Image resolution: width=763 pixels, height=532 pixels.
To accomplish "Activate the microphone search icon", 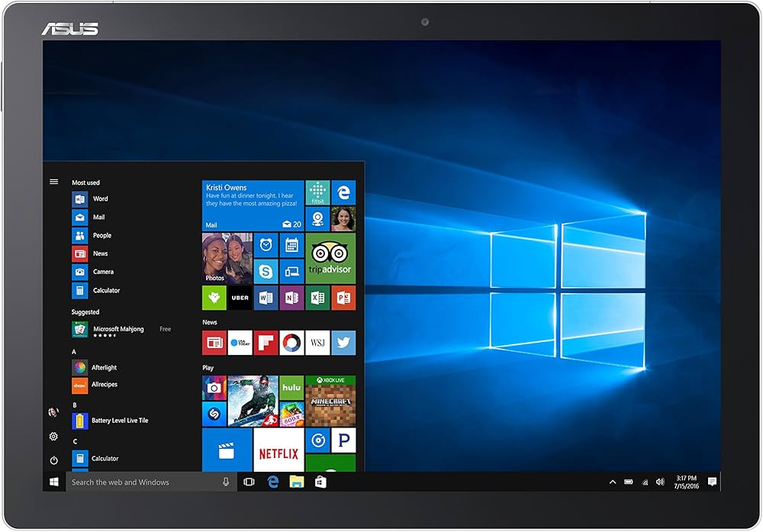I will coord(226,482).
